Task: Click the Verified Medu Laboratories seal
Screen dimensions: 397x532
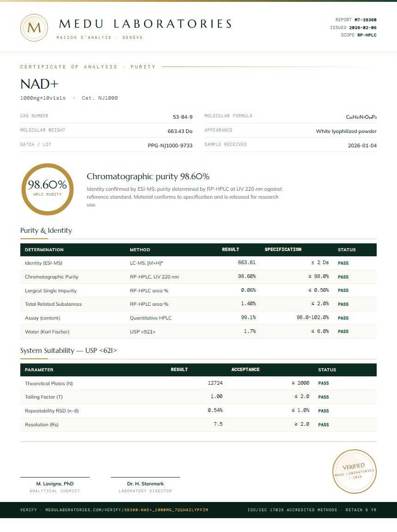Action: (x=354, y=471)
